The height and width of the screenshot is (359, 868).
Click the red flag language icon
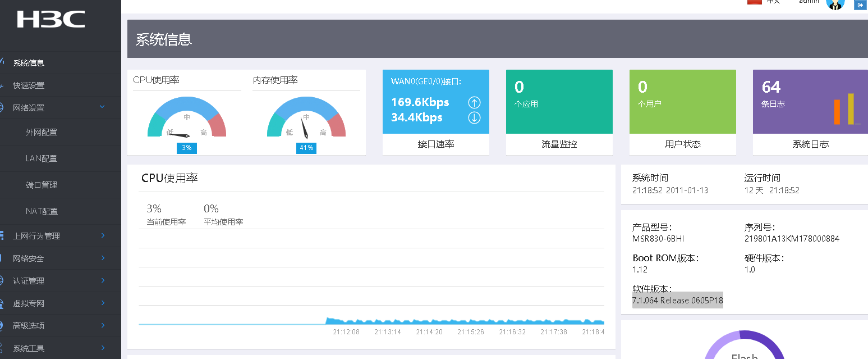coord(754,2)
